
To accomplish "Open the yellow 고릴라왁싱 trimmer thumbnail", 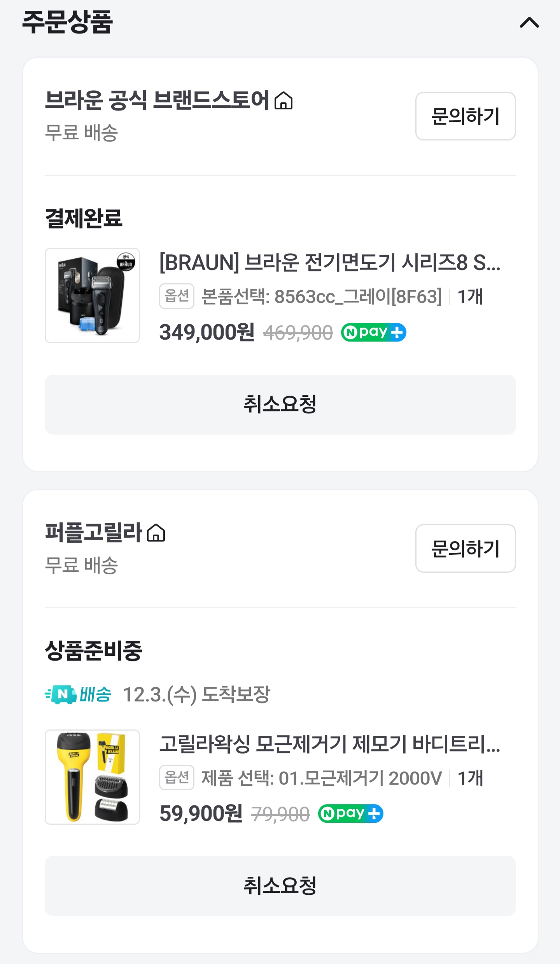I will (x=92, y=777).
